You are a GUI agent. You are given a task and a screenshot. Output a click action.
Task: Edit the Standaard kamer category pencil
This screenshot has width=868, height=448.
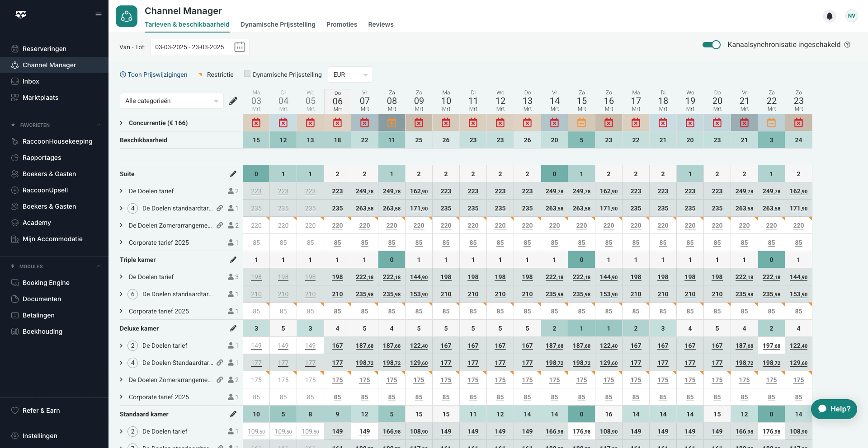(x=233, y=414)
